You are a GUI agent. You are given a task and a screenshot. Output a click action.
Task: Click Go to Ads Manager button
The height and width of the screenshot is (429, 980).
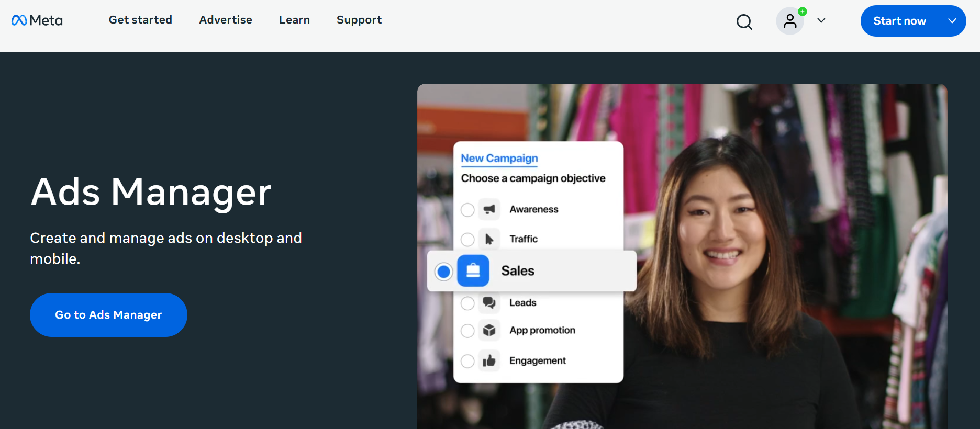(x=108, y=315)
